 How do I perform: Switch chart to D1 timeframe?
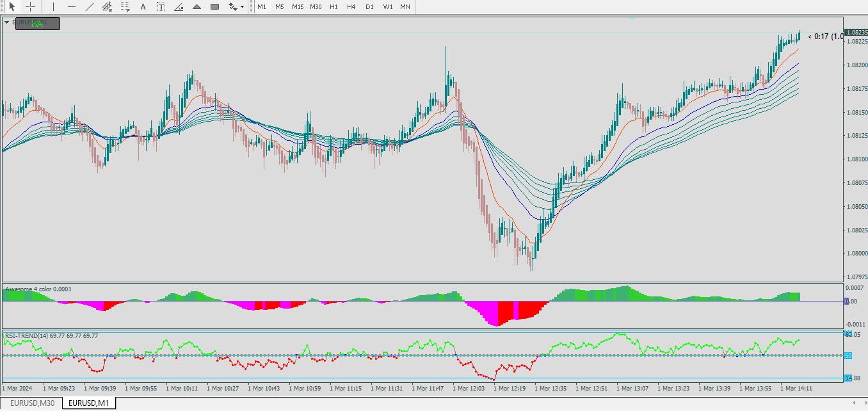tap(369, 6)
